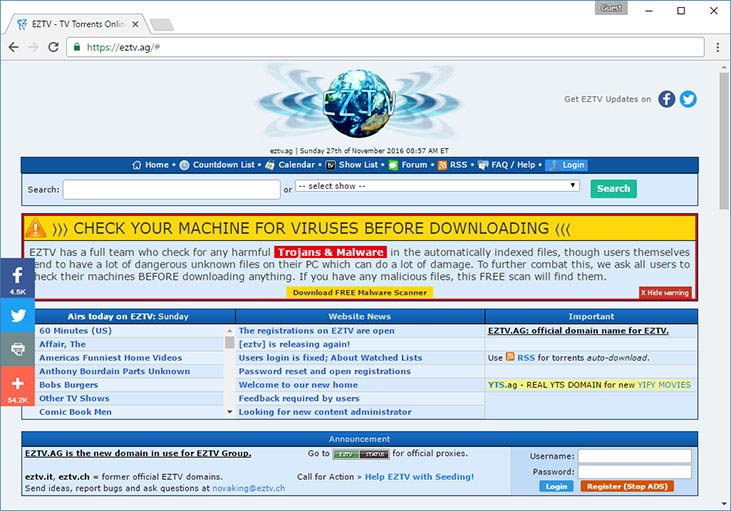
Task: Click the green padlock security icon
Action: point(77,47)
